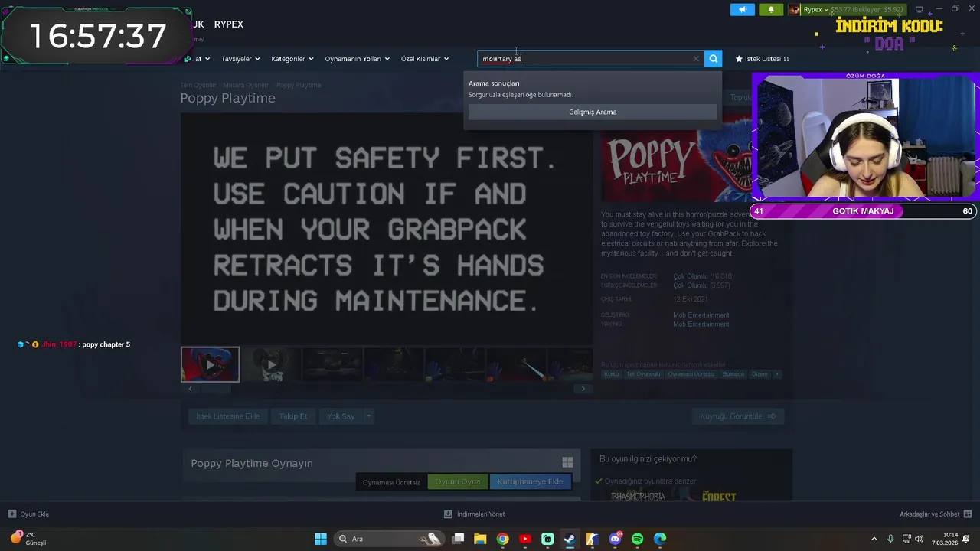Open the Rypex account dropdown
The width and height of the screenshot is (980, 551).
[815, 10]
